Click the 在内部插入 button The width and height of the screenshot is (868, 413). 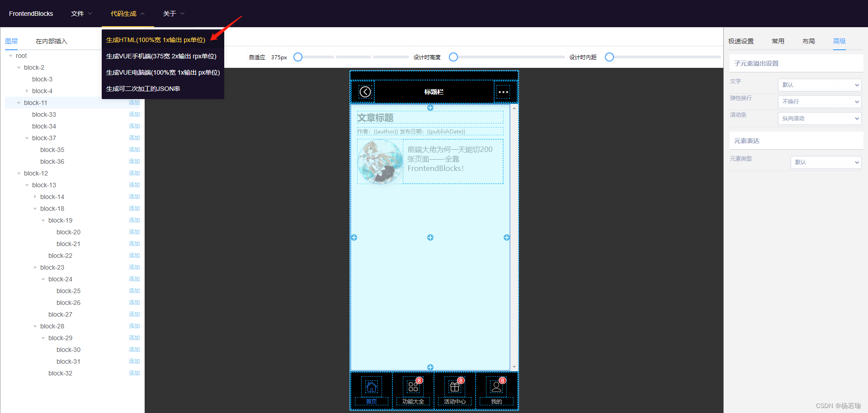(52, 41)
